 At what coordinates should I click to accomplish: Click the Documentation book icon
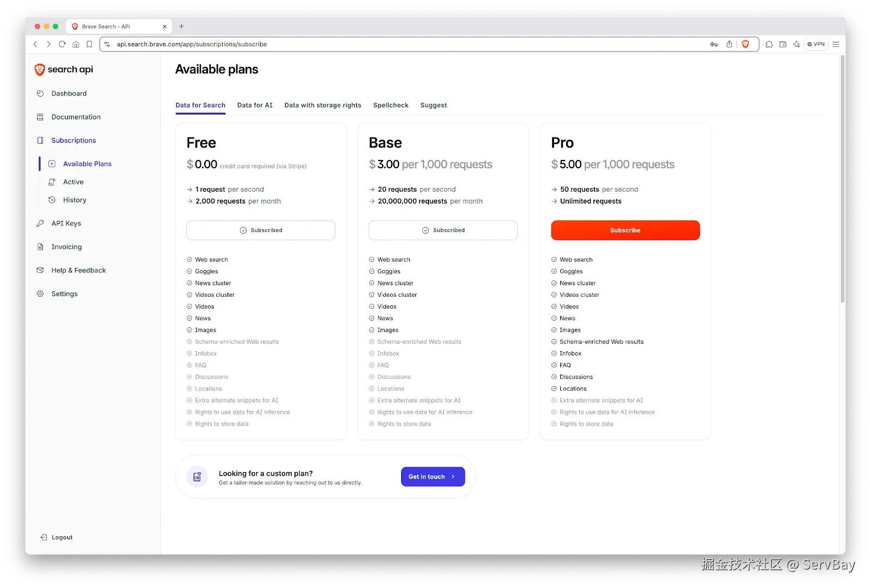[40, 117]
